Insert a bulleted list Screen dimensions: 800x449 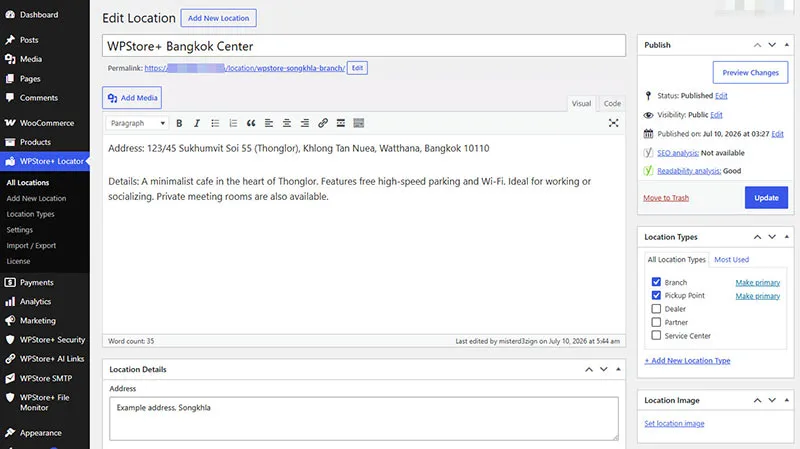point(215,123)
